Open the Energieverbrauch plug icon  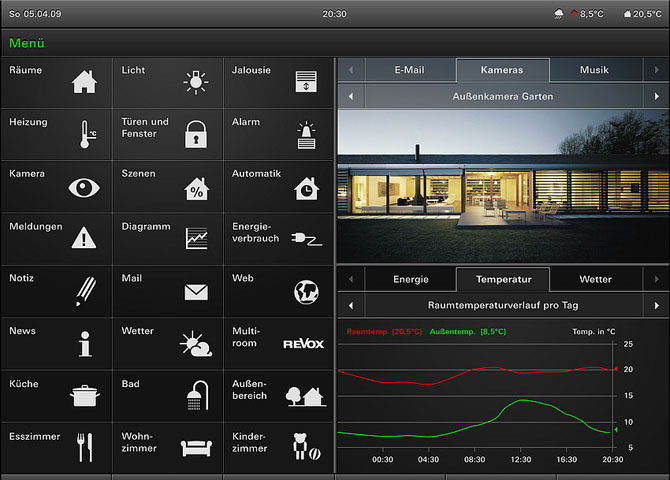tap(306, 238)
